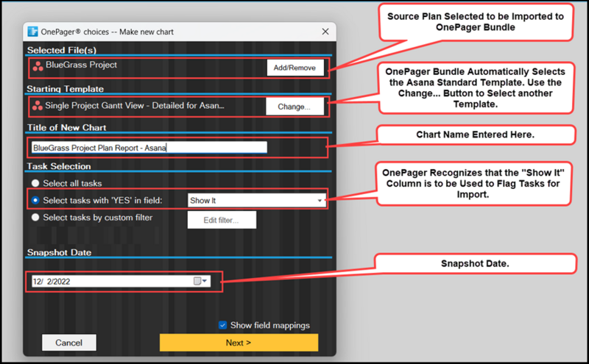The image size is (589, 364).
Task: Click the Asana icon beside Single Project Gantt View
Action: (x=38, y=106)
